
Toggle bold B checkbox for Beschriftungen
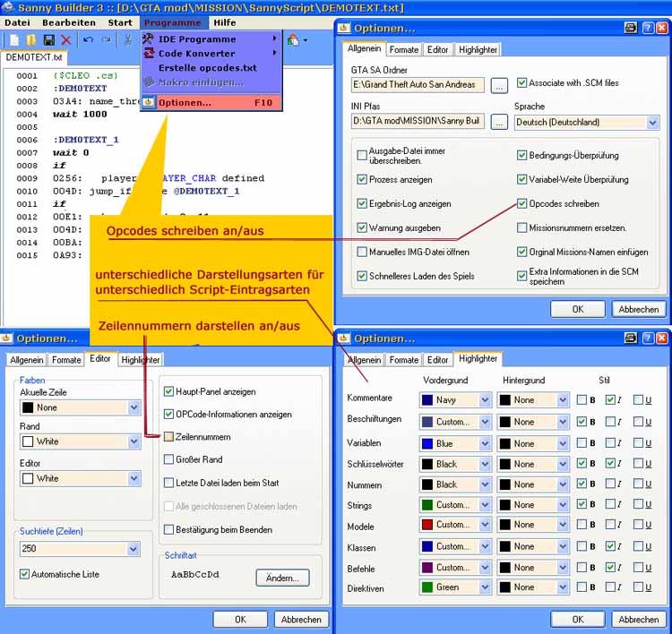click(x=582, y=422)
